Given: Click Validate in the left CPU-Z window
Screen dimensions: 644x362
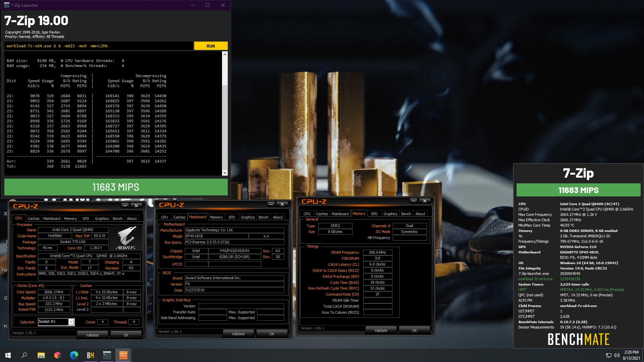Looking at the screenshot, I should (x=92, y=335).
